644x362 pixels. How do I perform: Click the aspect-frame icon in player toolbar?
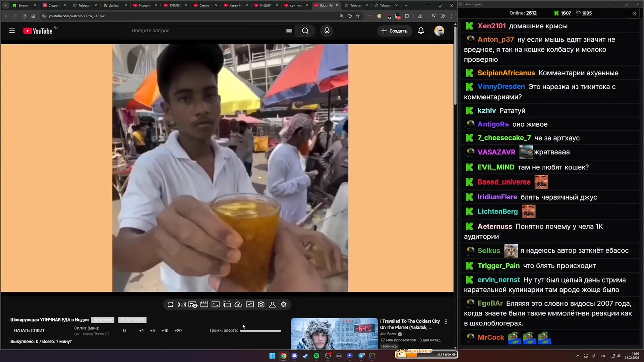tap(215, 304)
